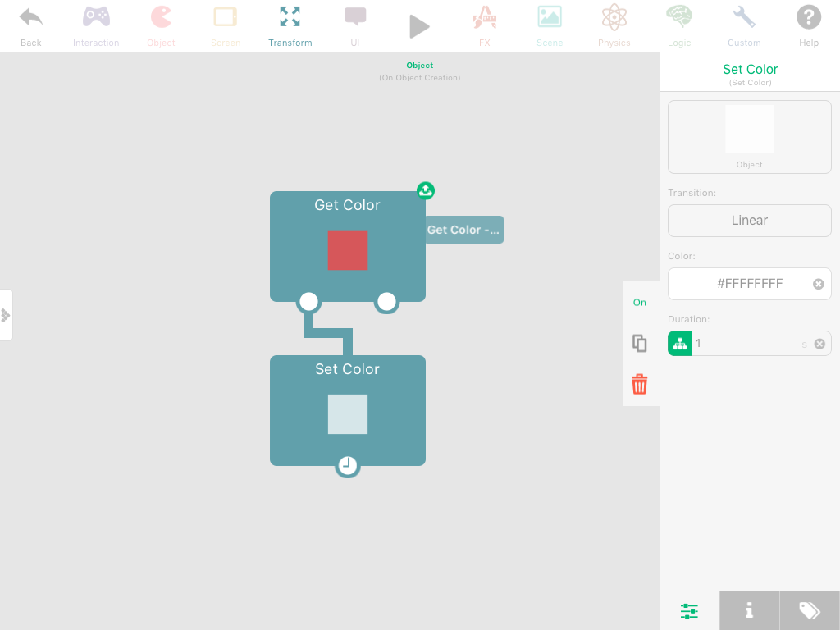Image resolution: width=840 pixels, height=630 pixels.
Task: Toggle Duration green variable link icon
Action: [x=680, y=344]
